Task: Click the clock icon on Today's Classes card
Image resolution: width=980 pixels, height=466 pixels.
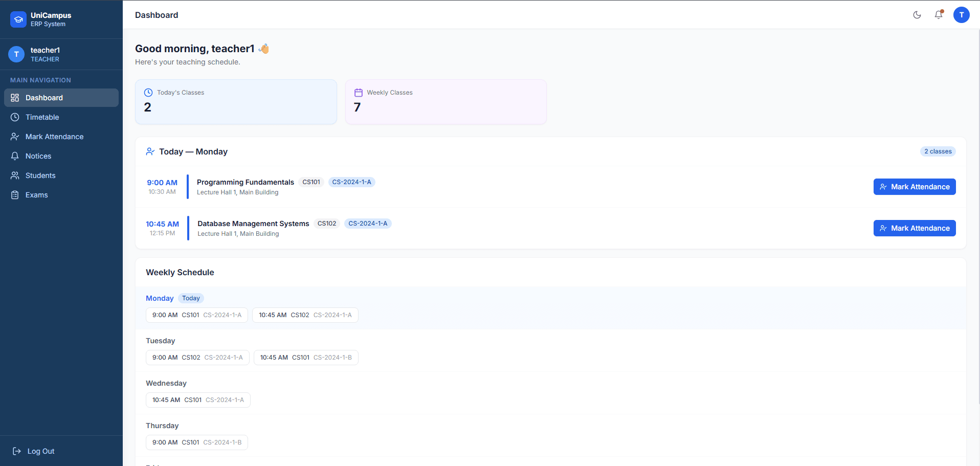Action: tap(148, 93)
